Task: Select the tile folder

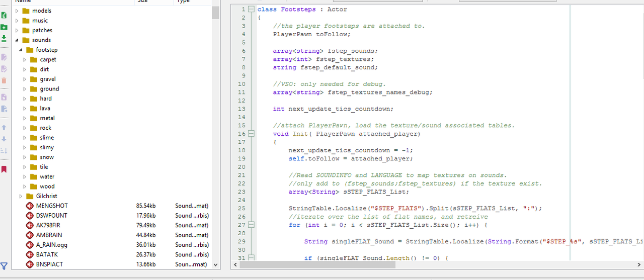Action: (x=44, y=167)
